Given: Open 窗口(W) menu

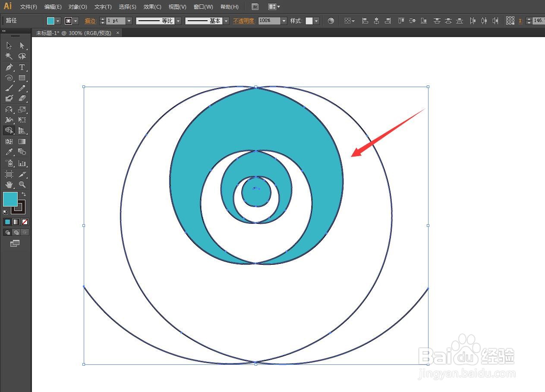Looking at the screenshot, I should click(x=203, y=7).
